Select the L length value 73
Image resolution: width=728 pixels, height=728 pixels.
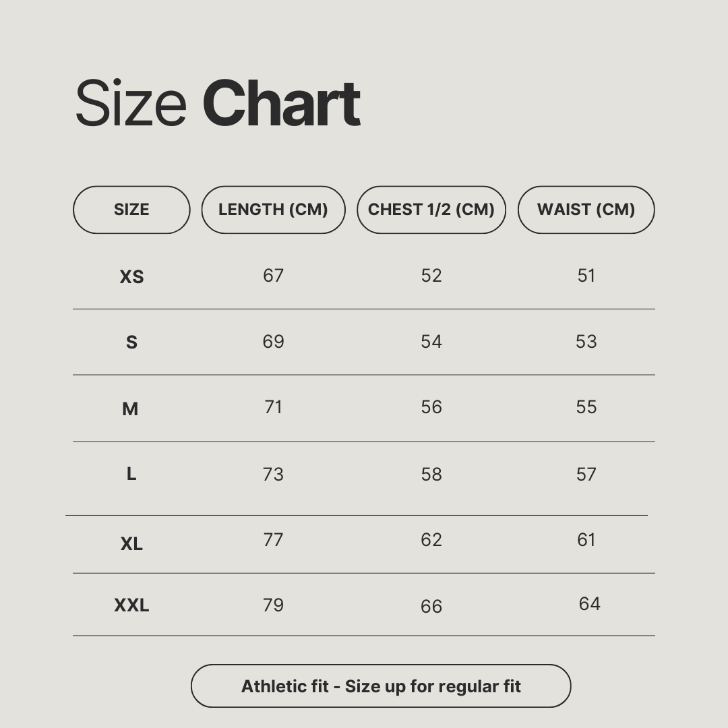(x=273, y=475)
